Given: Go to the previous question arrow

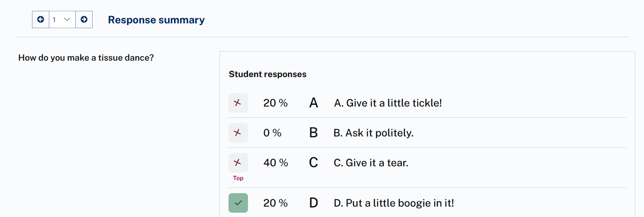Looking at the screenshot, I should click(41, 19).
